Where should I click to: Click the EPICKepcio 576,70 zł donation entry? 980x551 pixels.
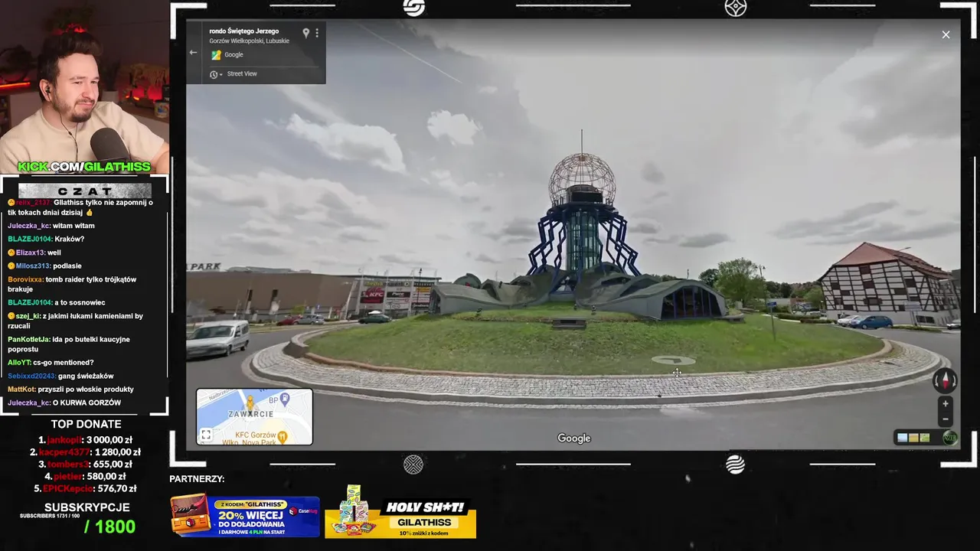click(x=85, y=488)
